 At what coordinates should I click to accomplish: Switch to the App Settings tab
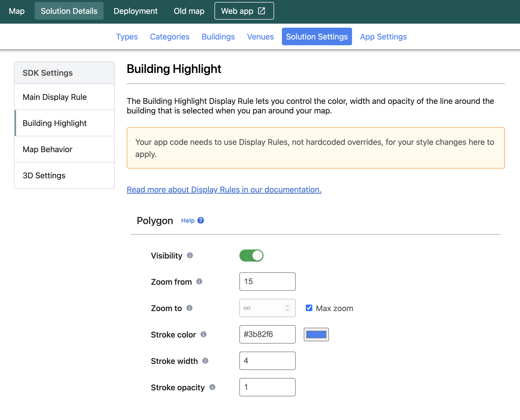(383, 37)
